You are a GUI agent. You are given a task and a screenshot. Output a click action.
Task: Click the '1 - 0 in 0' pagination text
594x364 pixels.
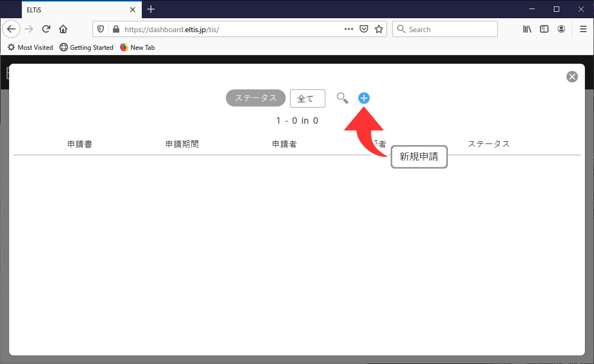[x=297, y=120]
